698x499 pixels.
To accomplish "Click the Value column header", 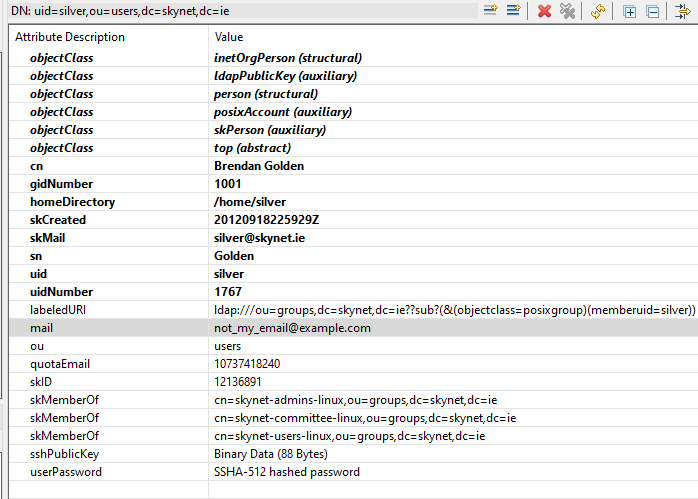I will pyautogui.click(x=230, y=37).
